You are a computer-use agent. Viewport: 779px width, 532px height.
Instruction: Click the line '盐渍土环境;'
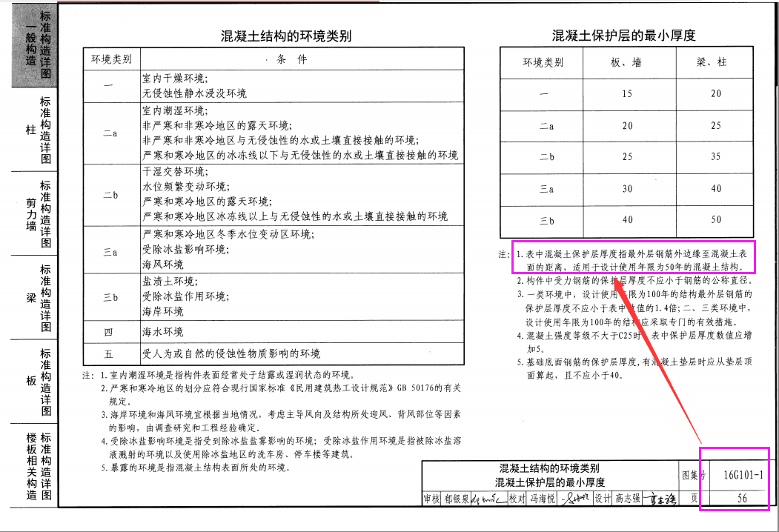click(x=170, y=281)
